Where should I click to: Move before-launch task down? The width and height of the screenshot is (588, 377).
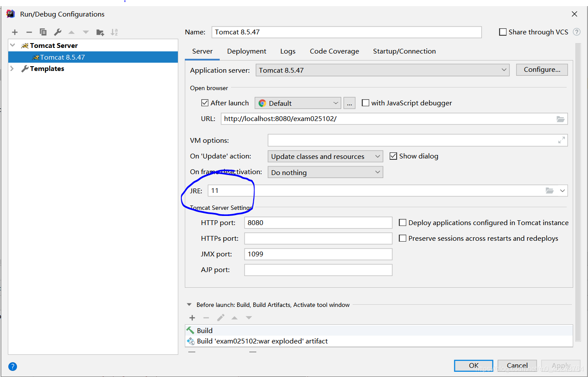249,318
